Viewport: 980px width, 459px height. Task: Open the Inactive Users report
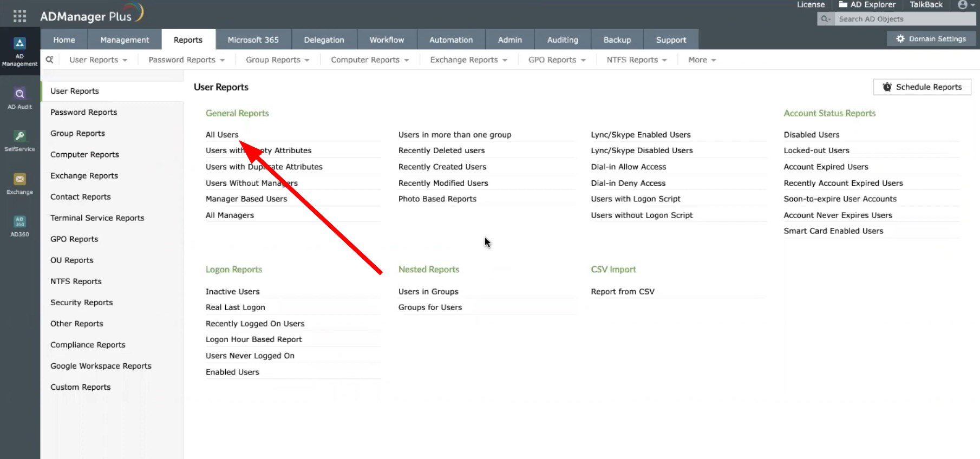click(x=232, y=291)
